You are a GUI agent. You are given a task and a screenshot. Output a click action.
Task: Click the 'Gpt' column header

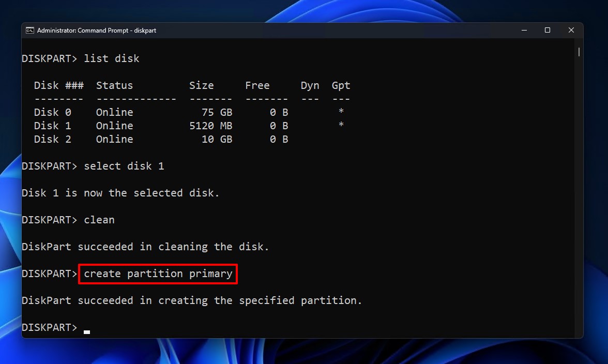341,85
